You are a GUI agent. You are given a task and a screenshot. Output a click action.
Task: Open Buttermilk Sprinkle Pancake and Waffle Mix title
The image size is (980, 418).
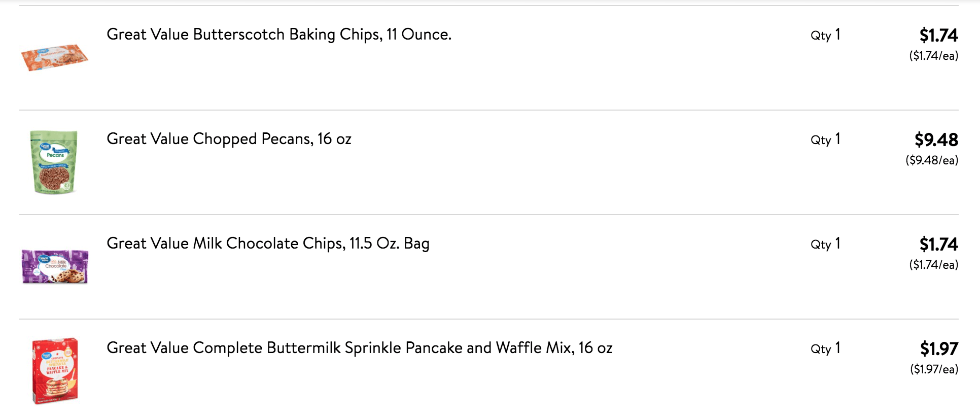click(x=360, y=348)
